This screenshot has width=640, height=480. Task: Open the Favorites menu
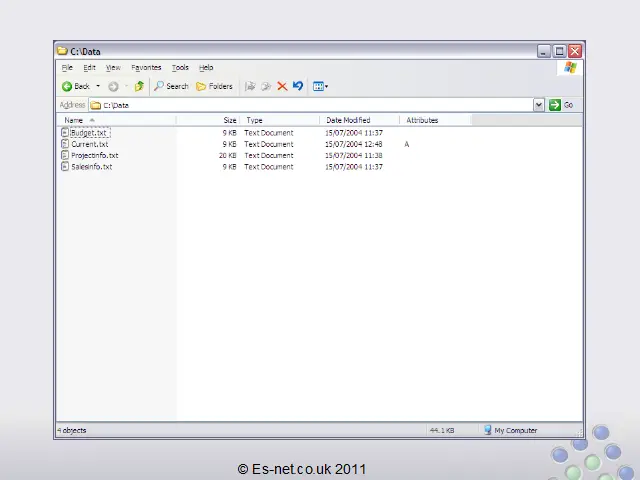[x=146, y=68]
